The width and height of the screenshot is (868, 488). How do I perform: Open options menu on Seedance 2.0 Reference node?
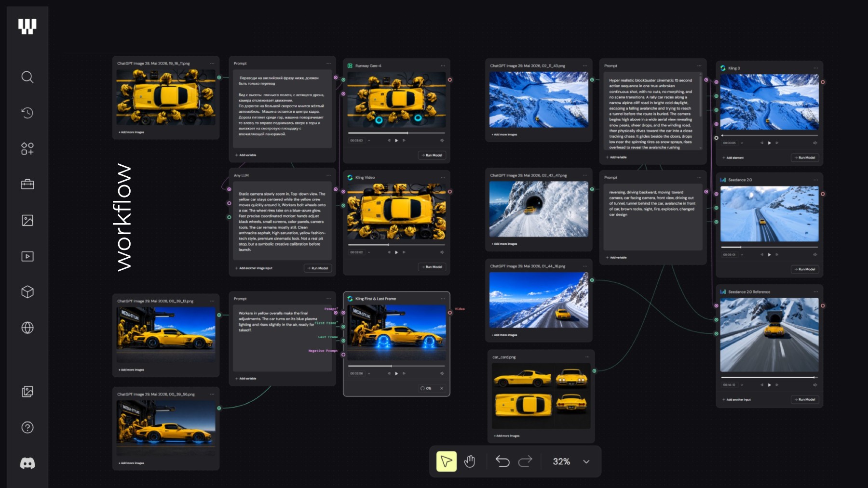pyautogui.click(x=815, y=292)
